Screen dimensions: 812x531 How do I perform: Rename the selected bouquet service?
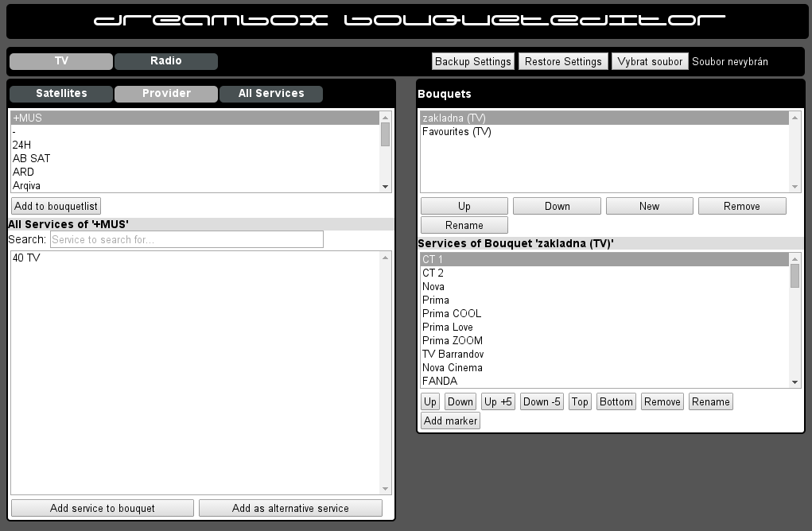point(711,401)
